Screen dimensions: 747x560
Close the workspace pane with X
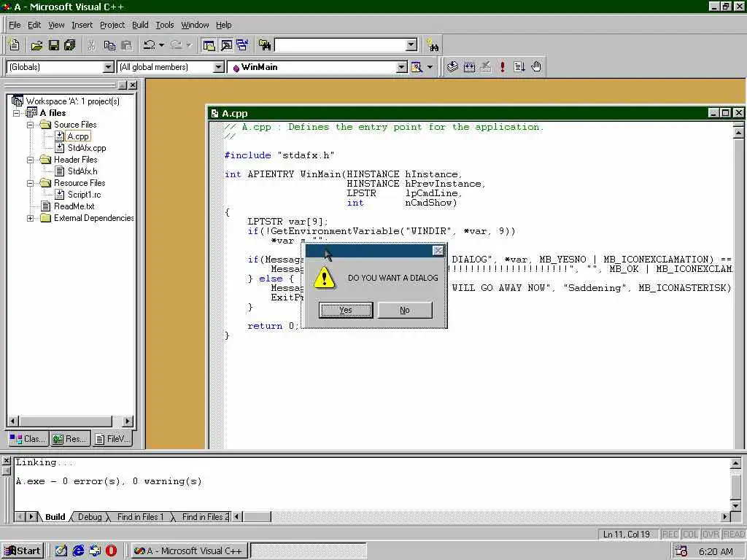(x=133, y=85)
